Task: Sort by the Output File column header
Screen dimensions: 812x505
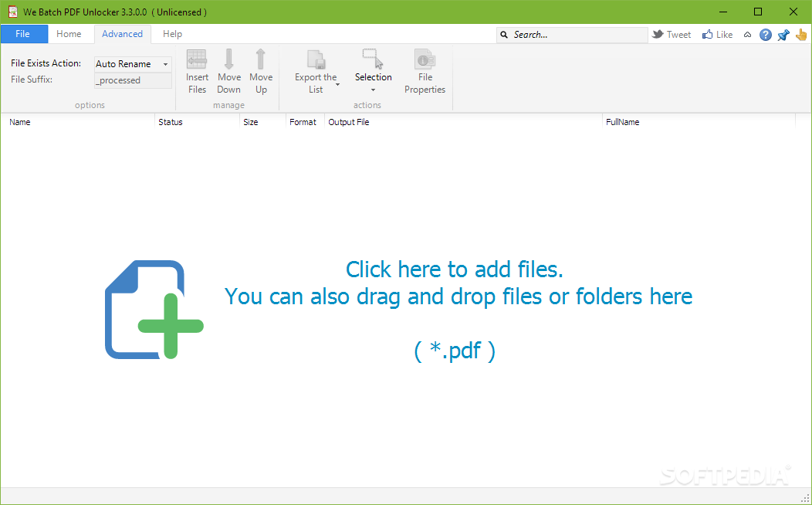Action: point(463,122)
